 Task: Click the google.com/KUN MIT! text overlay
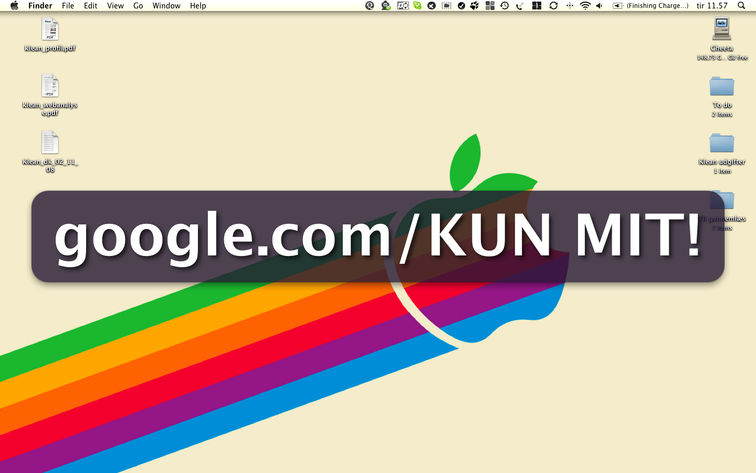pyautogui.click(x=377, y=236)
